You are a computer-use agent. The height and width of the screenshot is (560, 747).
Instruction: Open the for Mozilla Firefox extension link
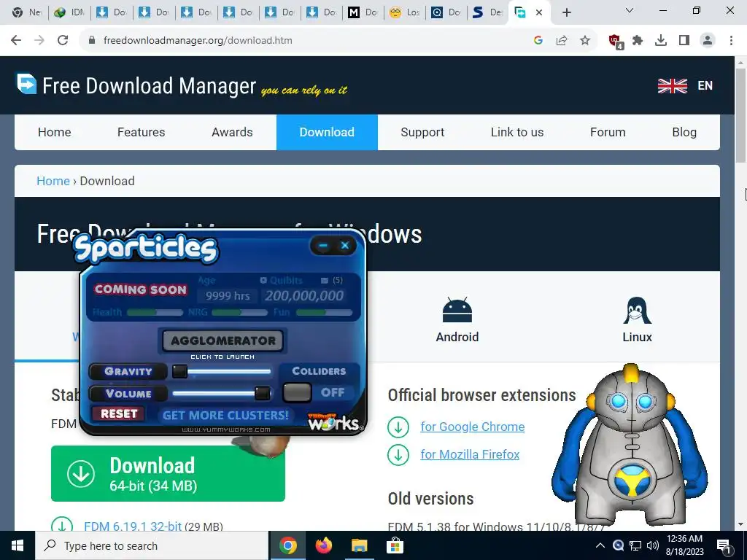tap(470, 454)
